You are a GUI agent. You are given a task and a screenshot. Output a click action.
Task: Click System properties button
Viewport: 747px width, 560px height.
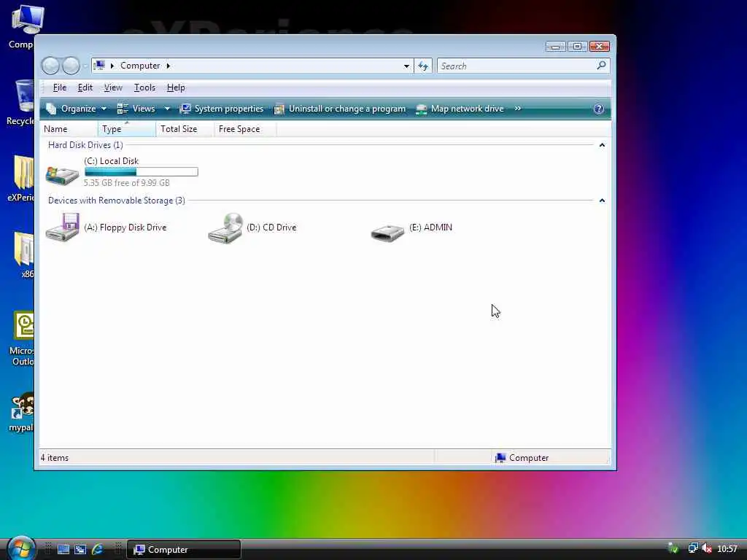tap(222, 109)
